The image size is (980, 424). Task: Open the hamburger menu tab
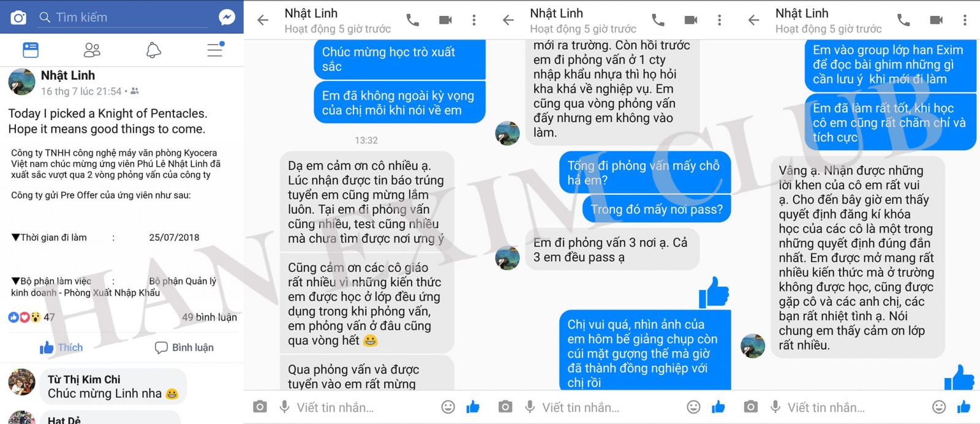pos(215,50)
